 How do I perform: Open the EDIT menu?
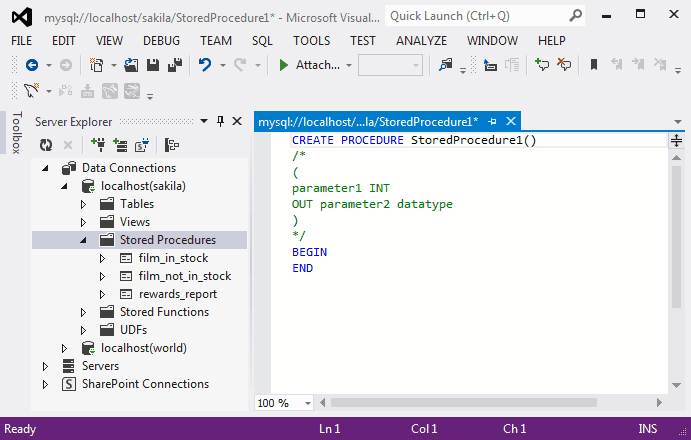(x=63, y=41)
